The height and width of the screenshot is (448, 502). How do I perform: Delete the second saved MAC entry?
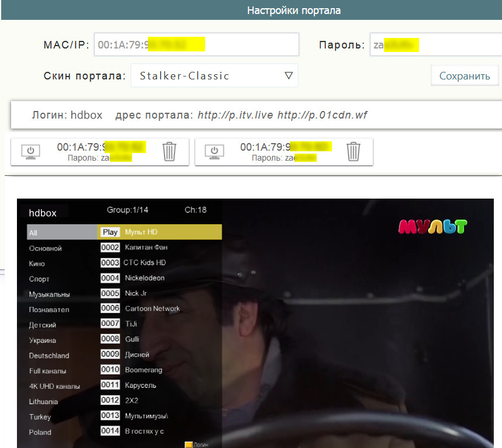(354, 152)
